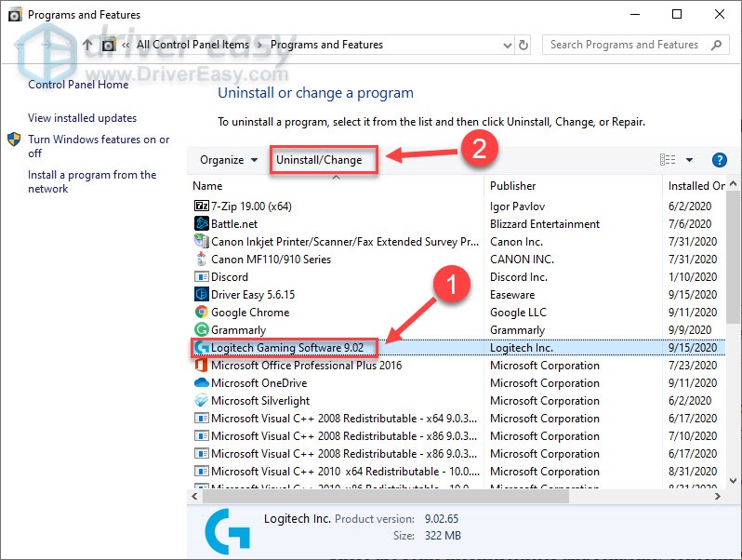The width and height of the screenshot is (742, 560).
Task: Click the Discord program icon
Action: pos(202,276)
